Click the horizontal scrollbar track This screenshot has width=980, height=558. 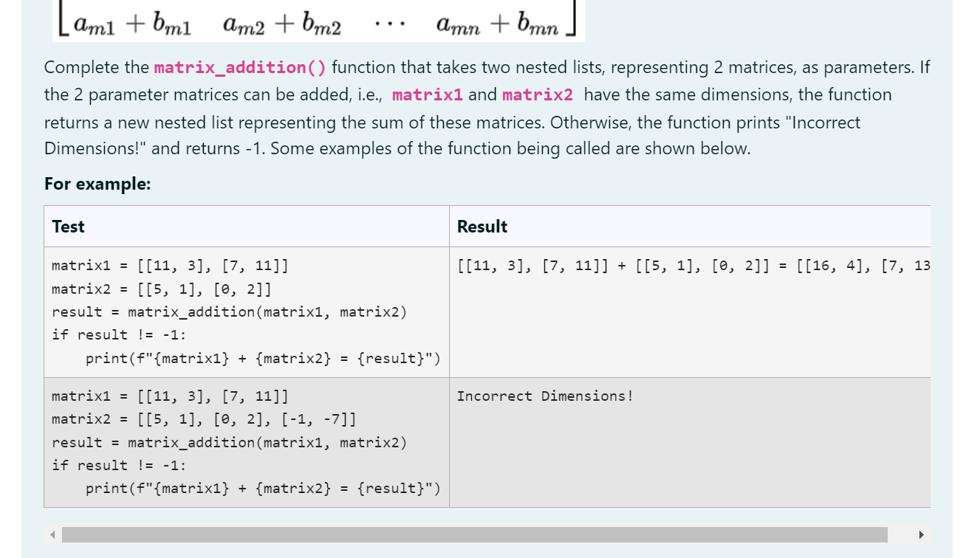(473, 534)
